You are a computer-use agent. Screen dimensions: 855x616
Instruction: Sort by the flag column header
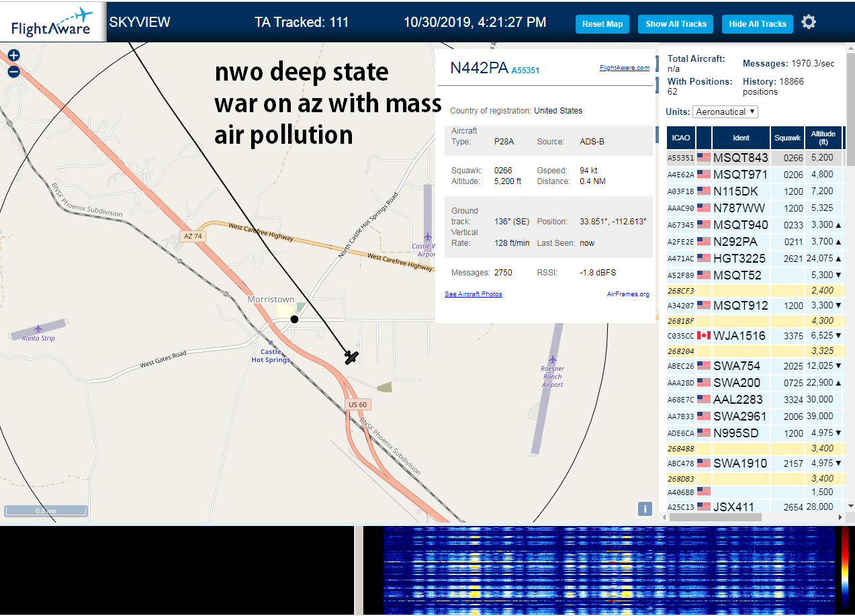(x=704, y=138)
